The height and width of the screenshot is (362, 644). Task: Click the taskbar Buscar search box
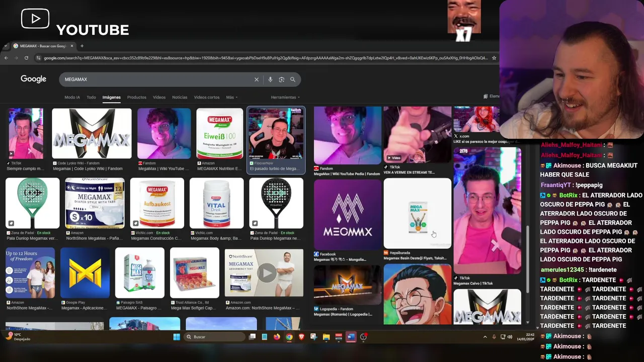(214, 337)
